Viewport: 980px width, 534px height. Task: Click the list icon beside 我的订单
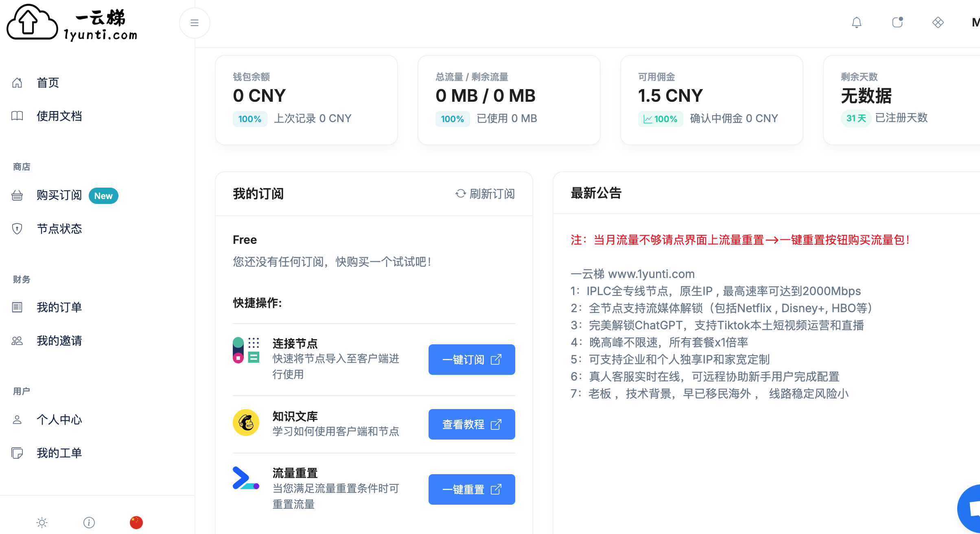point(17,307)
